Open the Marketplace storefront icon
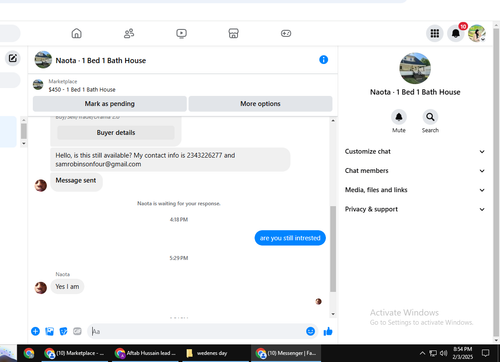Viewport: 500px width, 362px height. (x=233, y=33)
